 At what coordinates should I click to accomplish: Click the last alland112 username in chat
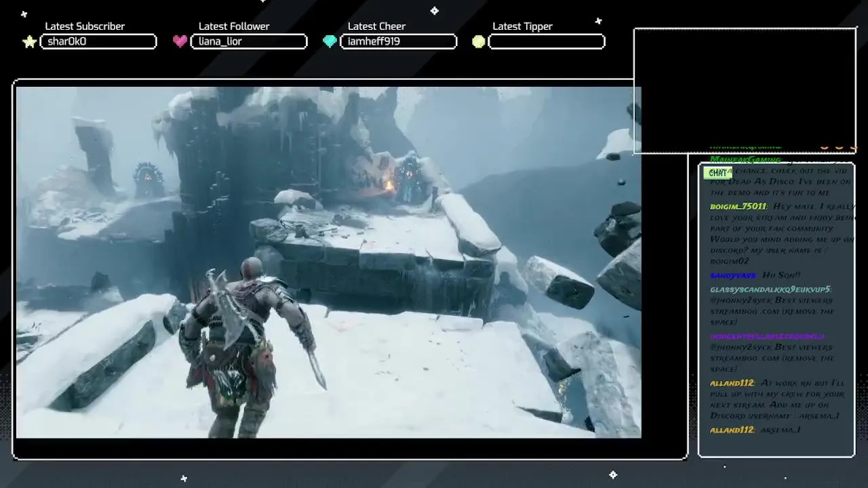click(x=732, y=430)
